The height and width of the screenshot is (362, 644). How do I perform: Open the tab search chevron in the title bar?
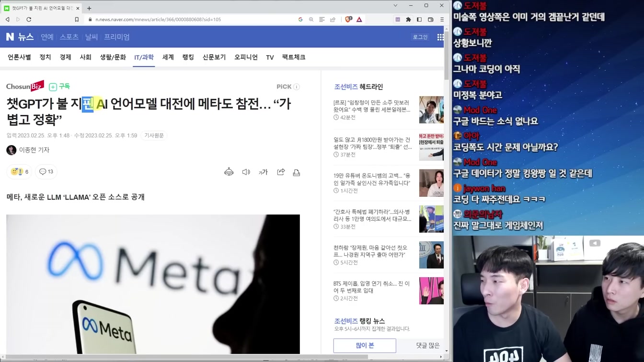[x=395, y=6]
